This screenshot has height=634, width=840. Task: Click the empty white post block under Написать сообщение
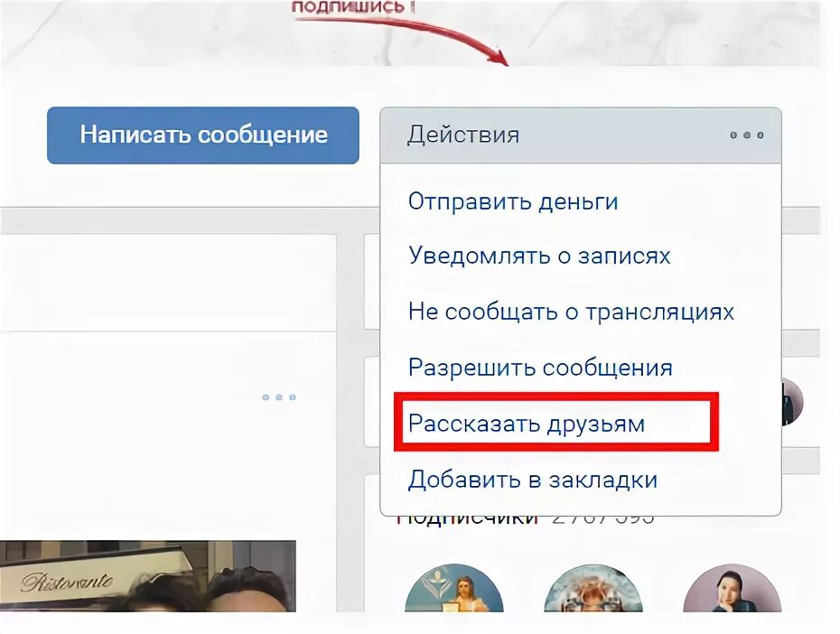click(x=168, y=283)
